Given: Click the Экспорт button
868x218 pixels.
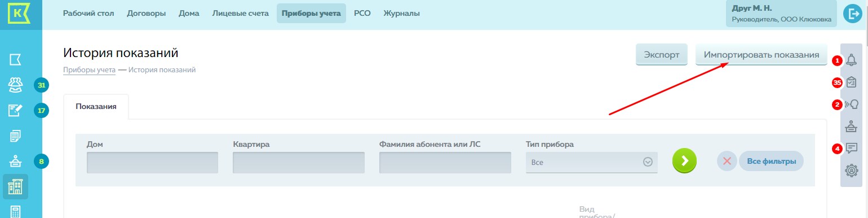Looking at the screenshot, I should click(x=662, y=55).
